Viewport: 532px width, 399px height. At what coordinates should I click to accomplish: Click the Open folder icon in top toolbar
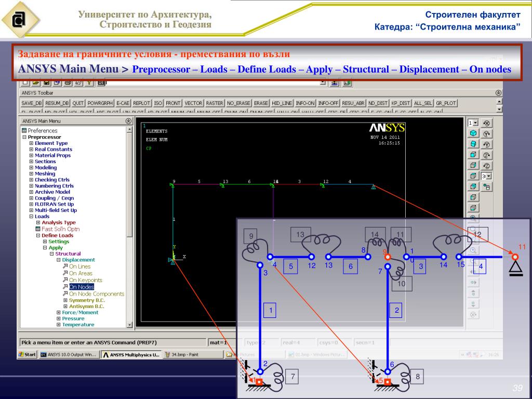coord(36,83)
